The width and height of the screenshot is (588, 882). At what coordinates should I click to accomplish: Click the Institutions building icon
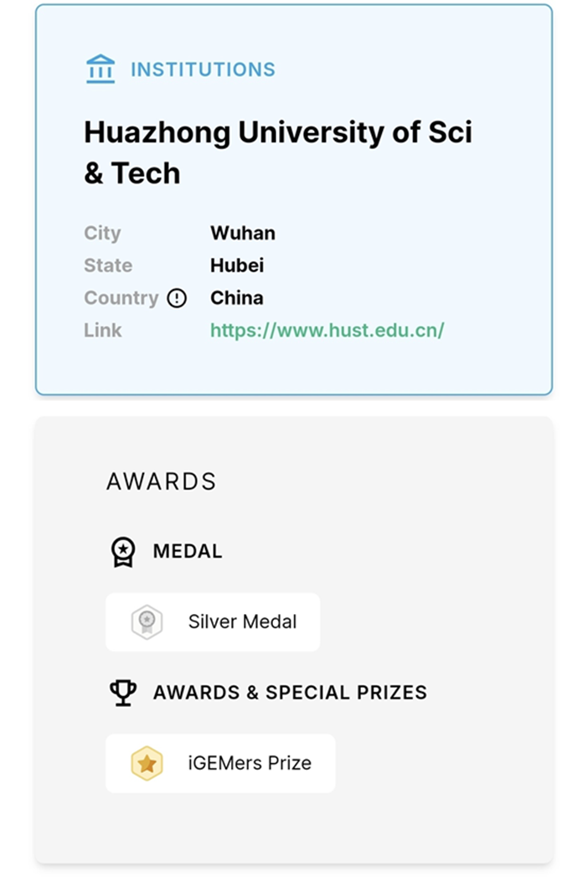[x=101, y=70]
